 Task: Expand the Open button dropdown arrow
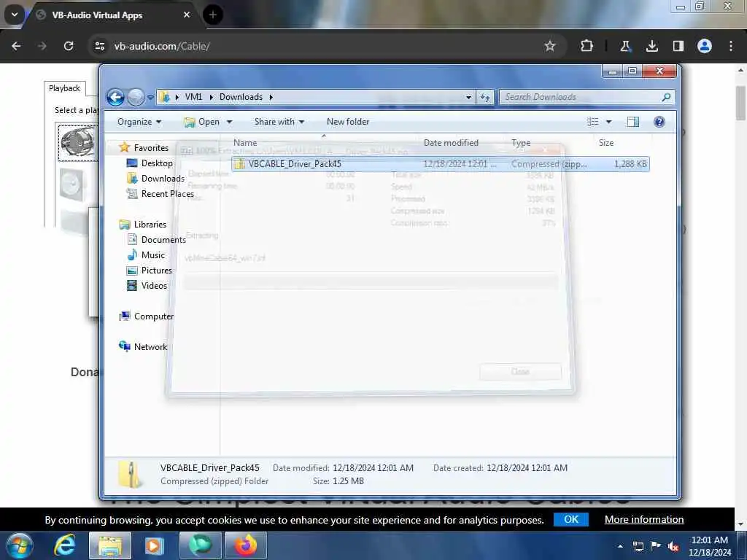coord(229,122)
